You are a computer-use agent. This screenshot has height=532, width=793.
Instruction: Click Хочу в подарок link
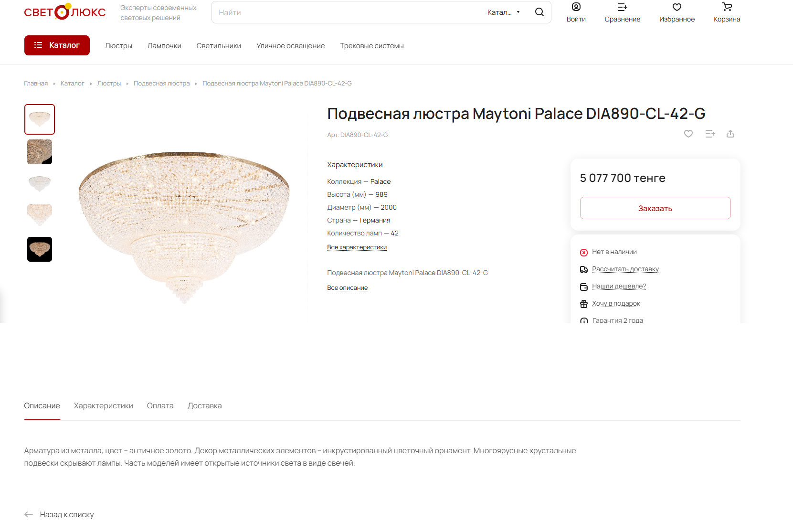click(616, 303)
